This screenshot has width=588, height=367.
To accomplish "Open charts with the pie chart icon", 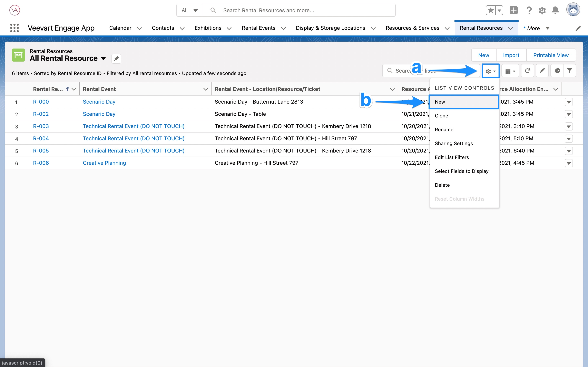I will [x=557, y=71].
